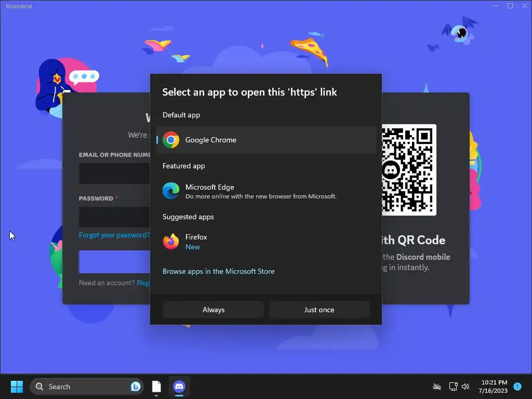Open the volume tray icon
The image size is (532, 399).
coord(465,387)
